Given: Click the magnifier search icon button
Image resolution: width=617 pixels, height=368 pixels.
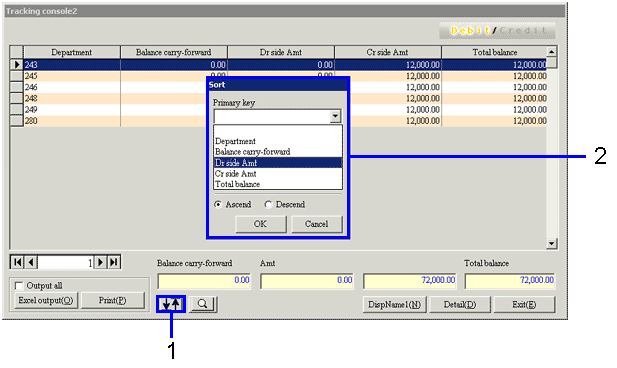Looking at the screenshot, I should 203,304.
